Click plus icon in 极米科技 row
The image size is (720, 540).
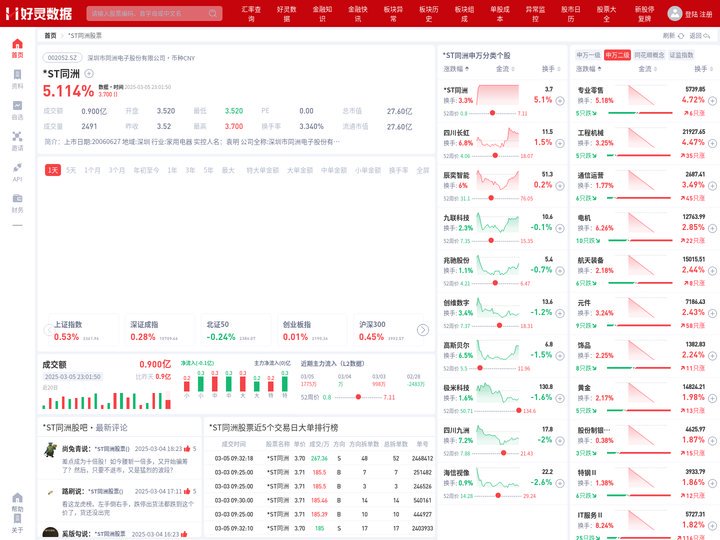pos(560,398)
